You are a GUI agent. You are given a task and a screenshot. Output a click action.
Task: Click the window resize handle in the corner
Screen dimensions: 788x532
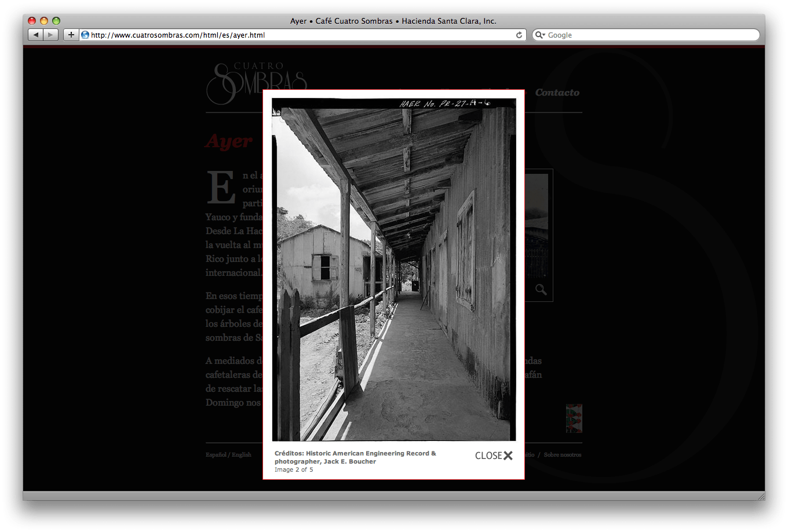coord(761,496)
